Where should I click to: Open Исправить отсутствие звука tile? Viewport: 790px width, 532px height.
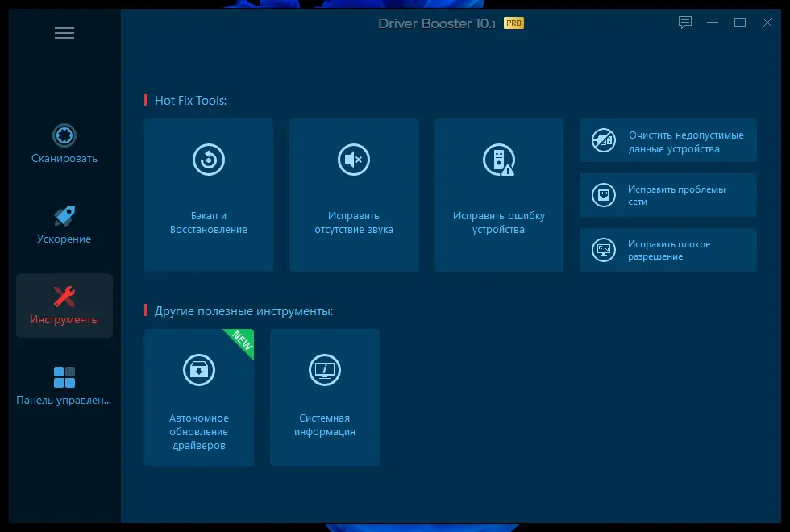tap(354, 195)
